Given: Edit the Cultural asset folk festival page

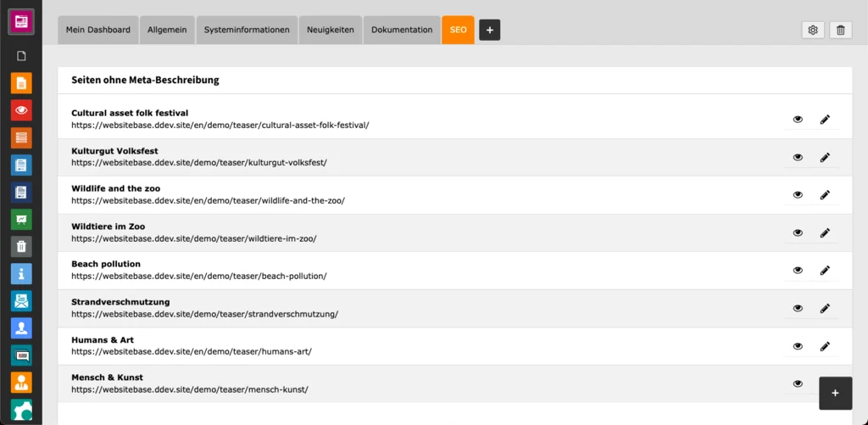Looking at the screenshot, I should click(825, 119).
